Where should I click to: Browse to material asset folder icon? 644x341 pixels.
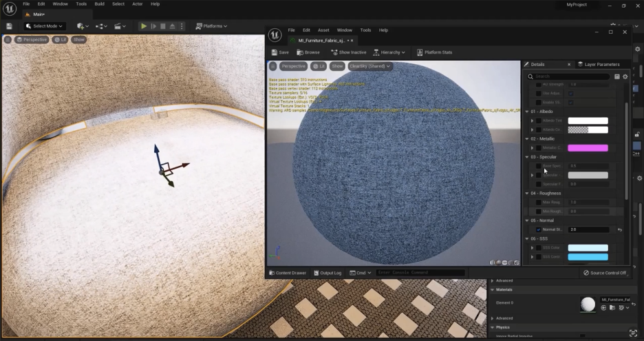click(612, 308)
